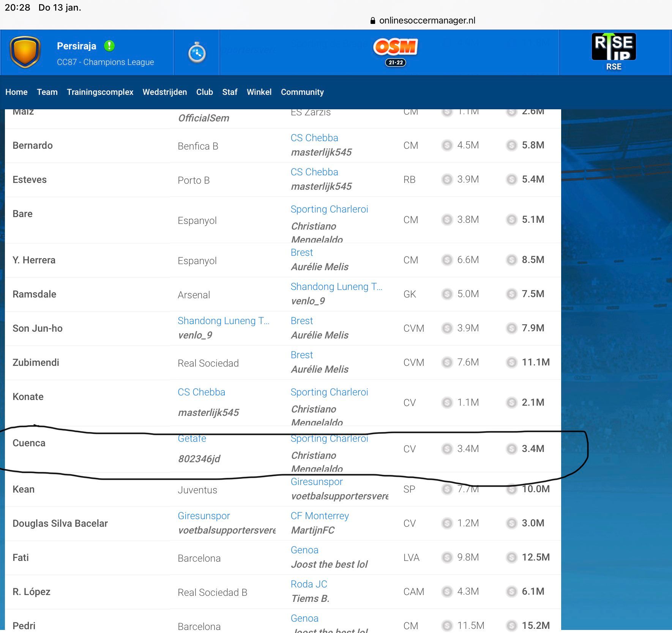Click the Persiraja club shield badge
This screenshot has width=672, height=633.
(25, 52)
